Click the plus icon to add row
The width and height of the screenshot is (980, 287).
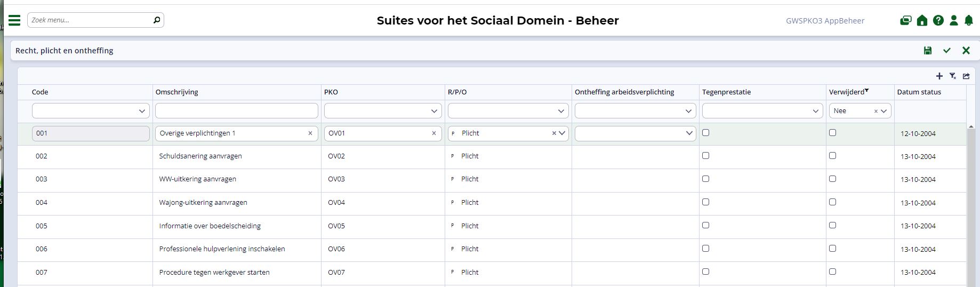click(x=939, y=76)
